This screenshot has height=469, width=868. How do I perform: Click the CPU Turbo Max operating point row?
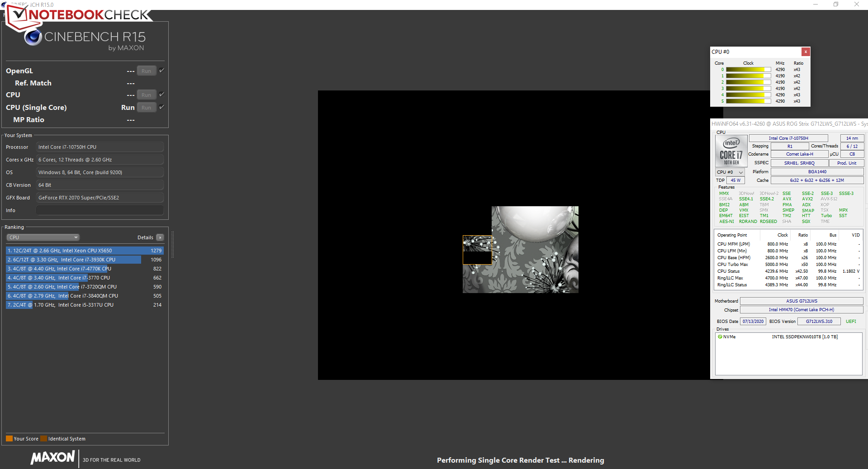[x=788, y=265]
